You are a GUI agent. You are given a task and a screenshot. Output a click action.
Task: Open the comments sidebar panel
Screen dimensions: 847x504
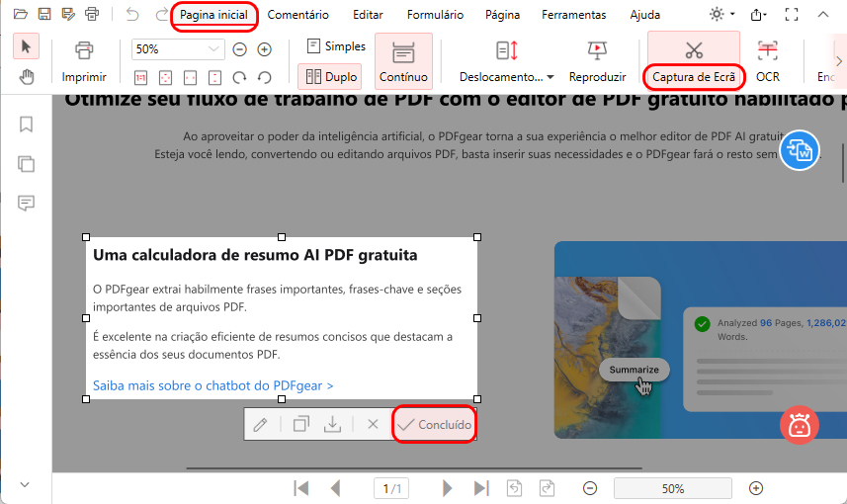(x=26, y=204)
